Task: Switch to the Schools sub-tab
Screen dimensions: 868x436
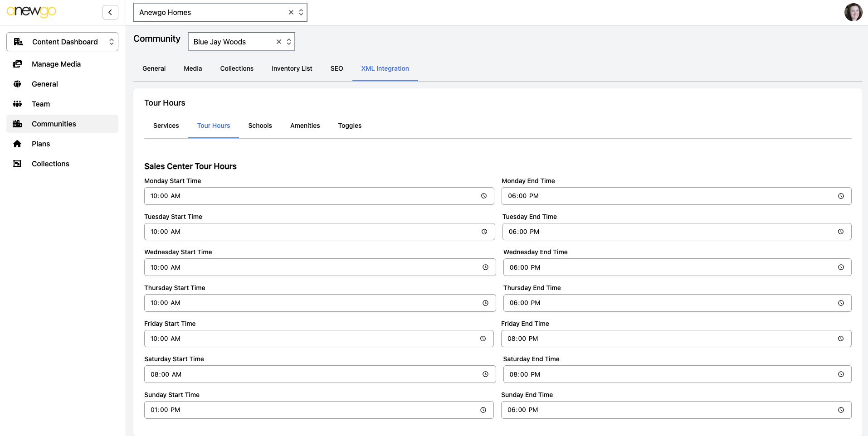Action: click(x=260, y=126)
